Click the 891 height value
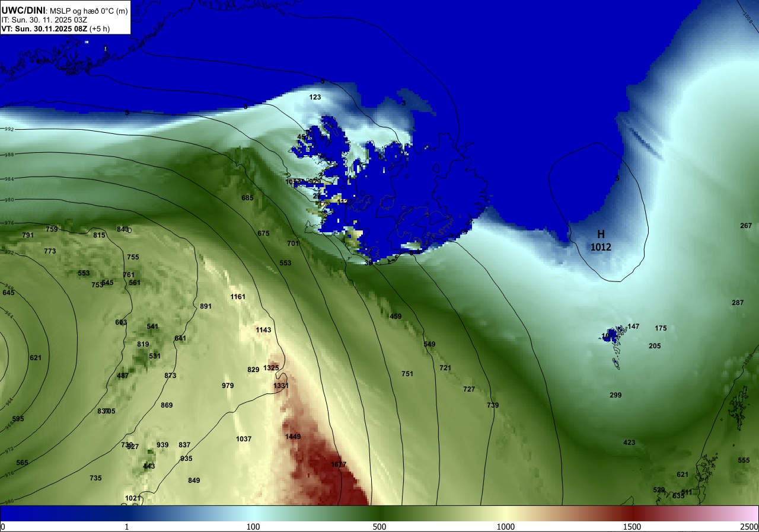 tap(206, 306)
